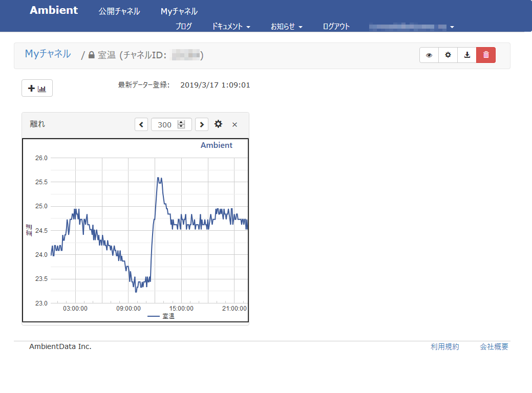Click the 26.0 y-axis label

[41, 158]
